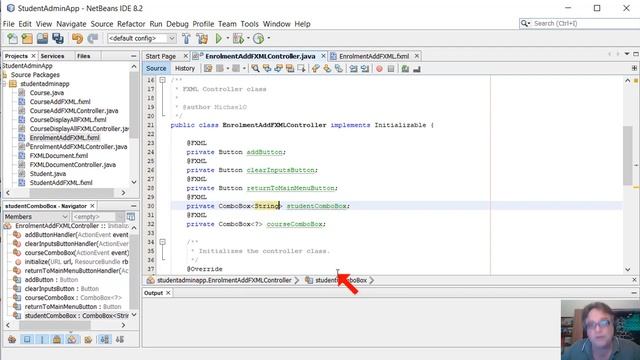Click the Last Edit icon in editor toolbar
The width and height of the screenshot is (640, 360).
click(208, 69)
